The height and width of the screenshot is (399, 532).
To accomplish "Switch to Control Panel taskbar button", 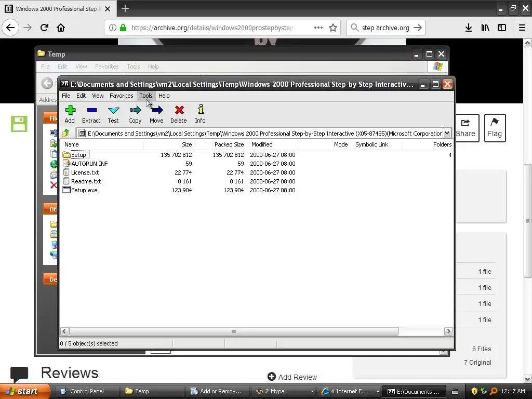I will (87, 391).
